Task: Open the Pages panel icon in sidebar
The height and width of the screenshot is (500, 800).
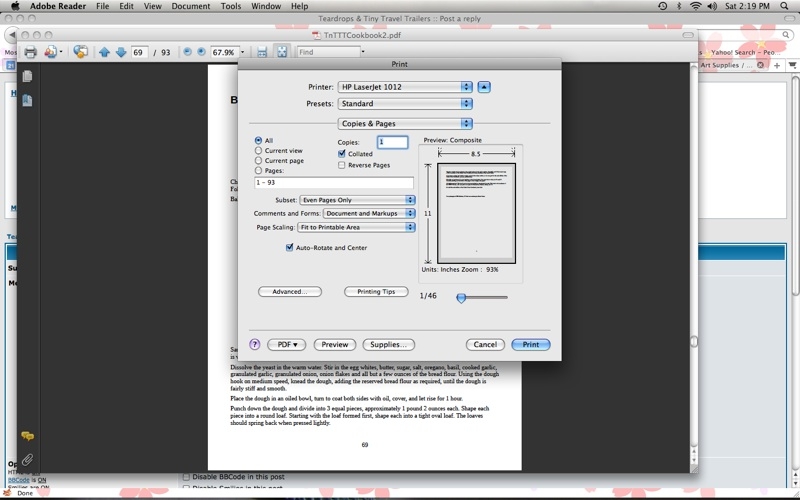Action: click(x=28, y=76)
